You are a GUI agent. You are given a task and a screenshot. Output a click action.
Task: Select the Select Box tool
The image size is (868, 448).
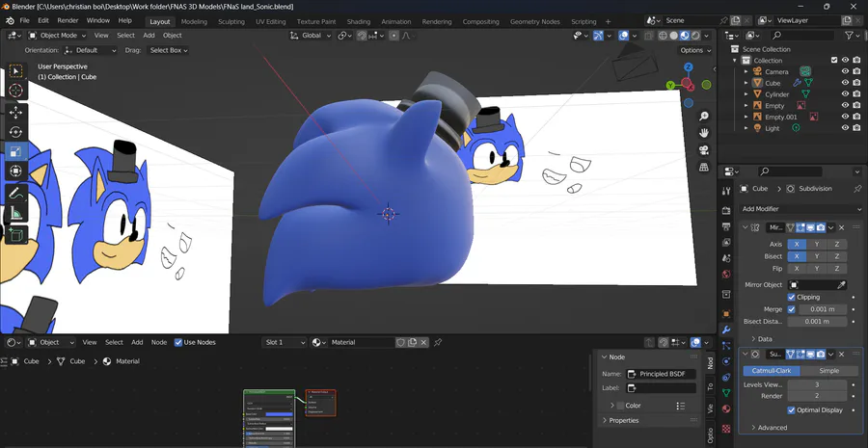tap(15, 70)
